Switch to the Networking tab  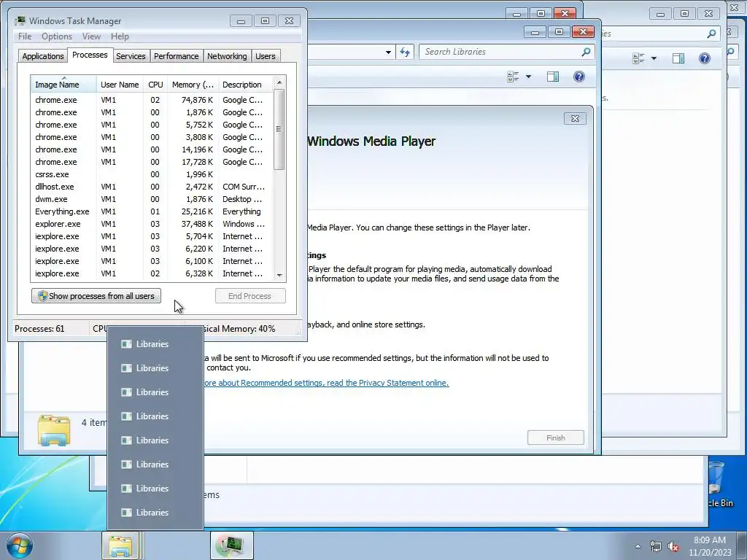[227, 56]
